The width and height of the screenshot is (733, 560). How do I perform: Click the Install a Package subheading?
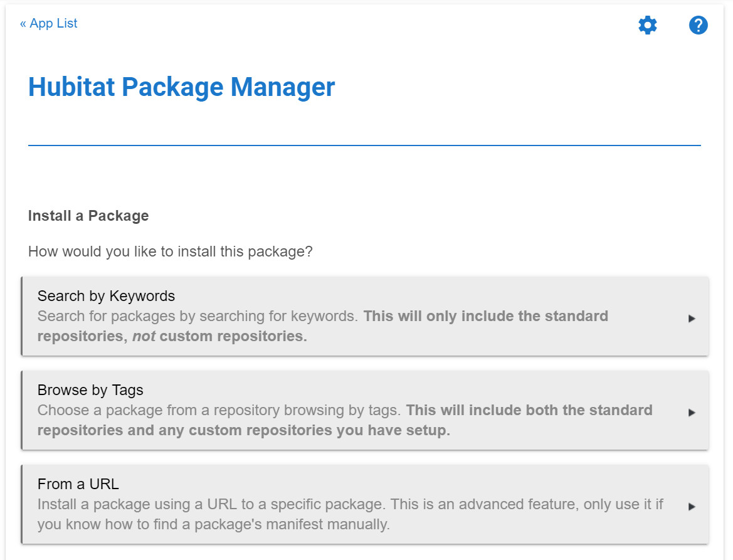pyautogui.click(x=88, y=216)
